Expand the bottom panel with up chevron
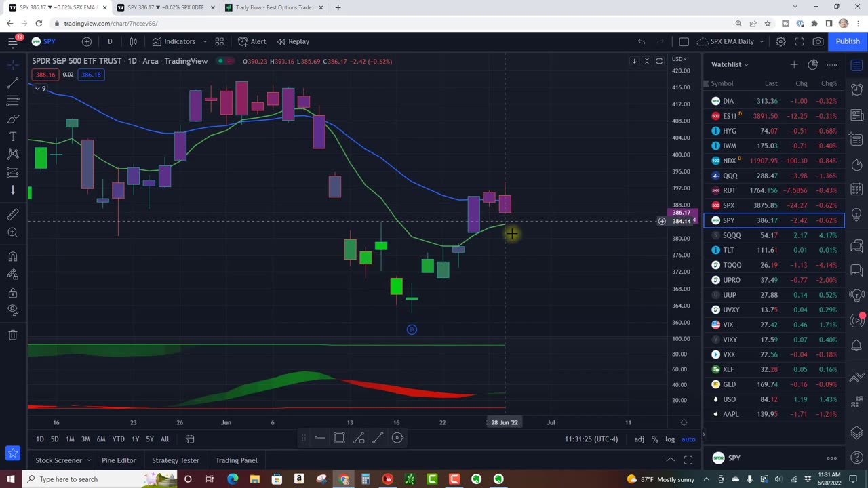 tap(670, 460)
